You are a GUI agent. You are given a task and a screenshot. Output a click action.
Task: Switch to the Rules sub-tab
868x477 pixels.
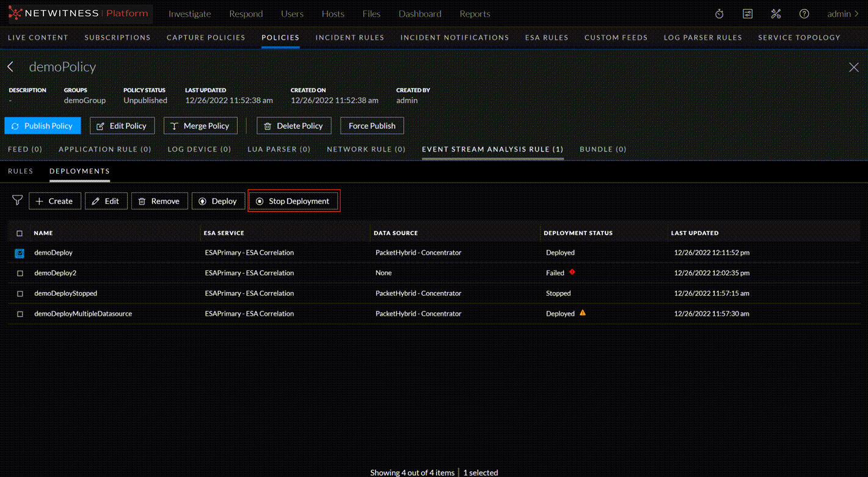pyautogui.click(x=20, y=171)
